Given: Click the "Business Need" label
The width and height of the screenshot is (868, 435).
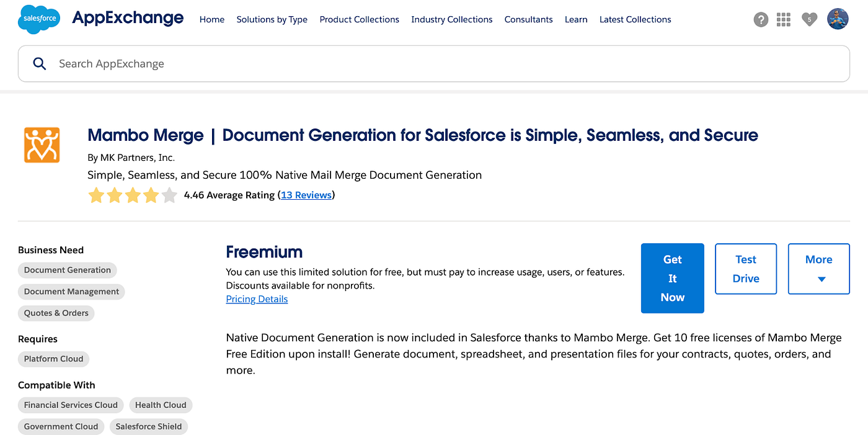Looking at the screenshot, I should tap(51, 250).
